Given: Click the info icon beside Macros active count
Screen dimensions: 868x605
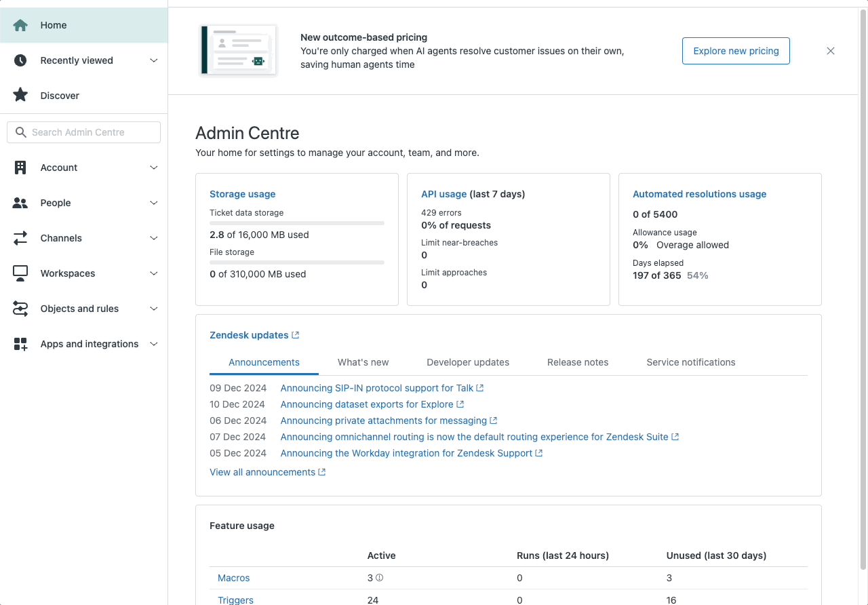Looking at the screenshot, I should coord(380,578).
